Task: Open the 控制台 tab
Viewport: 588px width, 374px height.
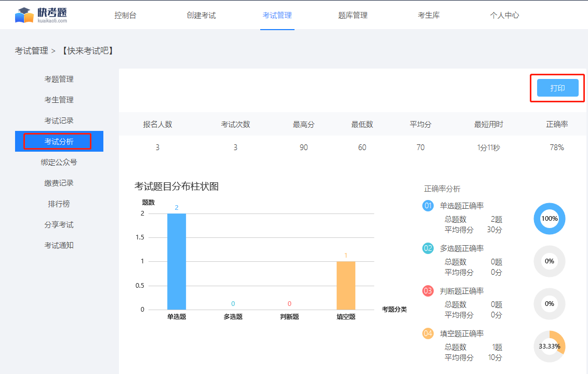Action: point(125,16)
